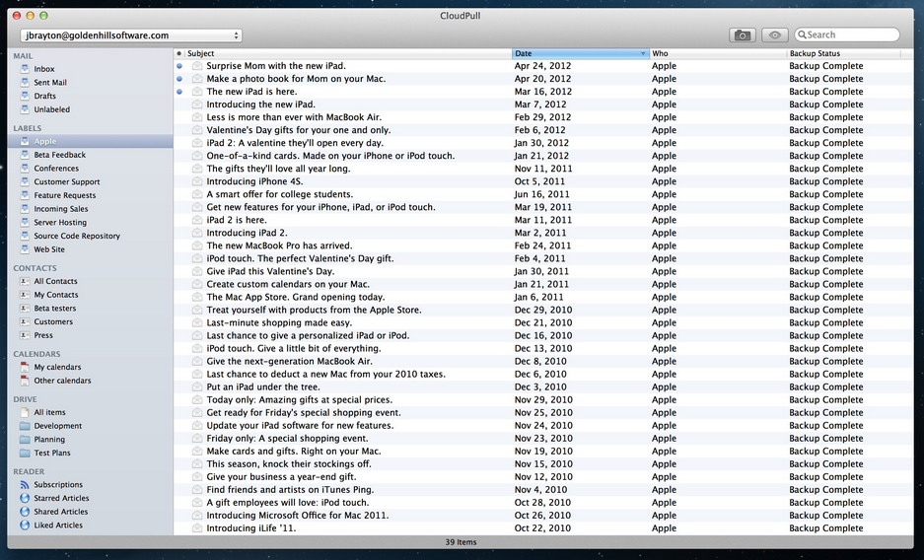Click the 'Dec 29, 2010' date cell
This screenshot has width=924, height=560.
(x=542, y=310)
